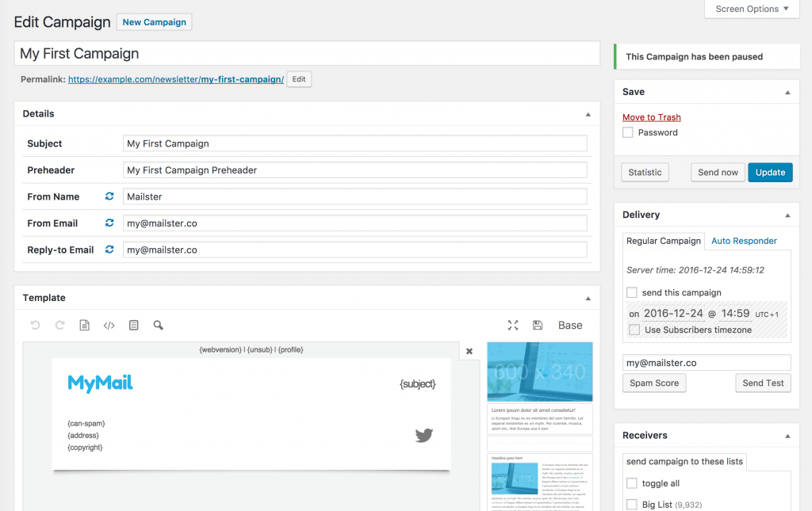The height and width of the screenshot is (511, 812).
Task: Check the 'send this campaign' option
Action: coord(632,292)
